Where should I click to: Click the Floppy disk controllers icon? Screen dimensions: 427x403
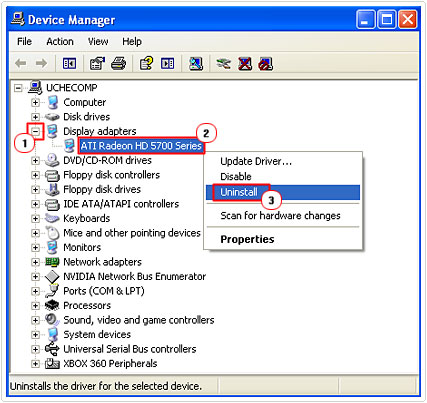pyautogui.click(x=52, y=175)
